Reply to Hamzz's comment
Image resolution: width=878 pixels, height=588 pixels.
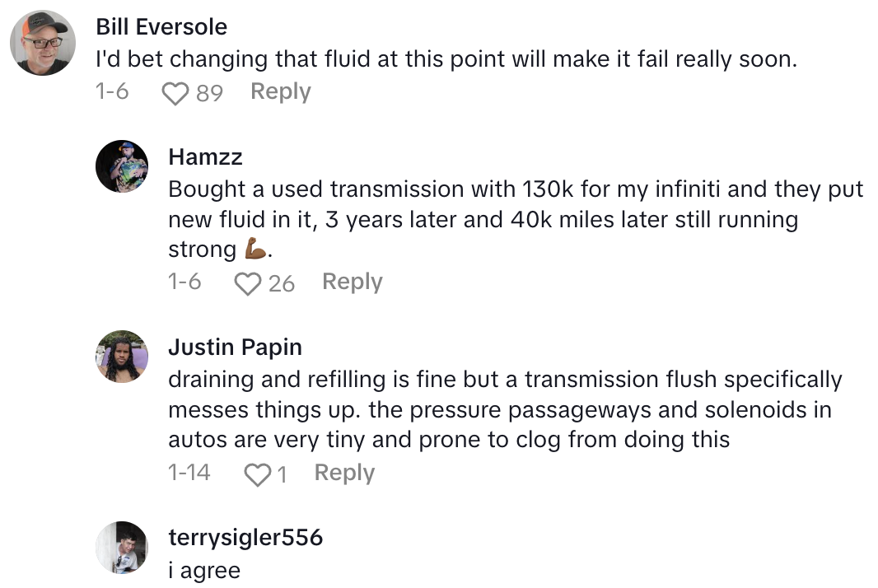coord(352,282)
